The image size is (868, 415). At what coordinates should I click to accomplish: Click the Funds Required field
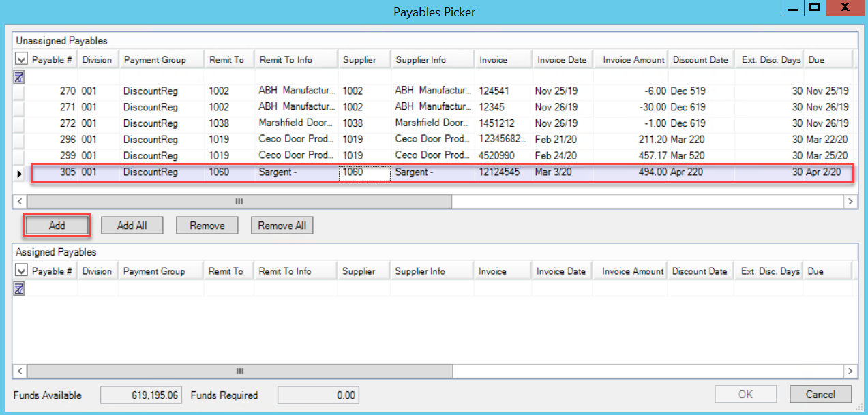pos(318,395)
